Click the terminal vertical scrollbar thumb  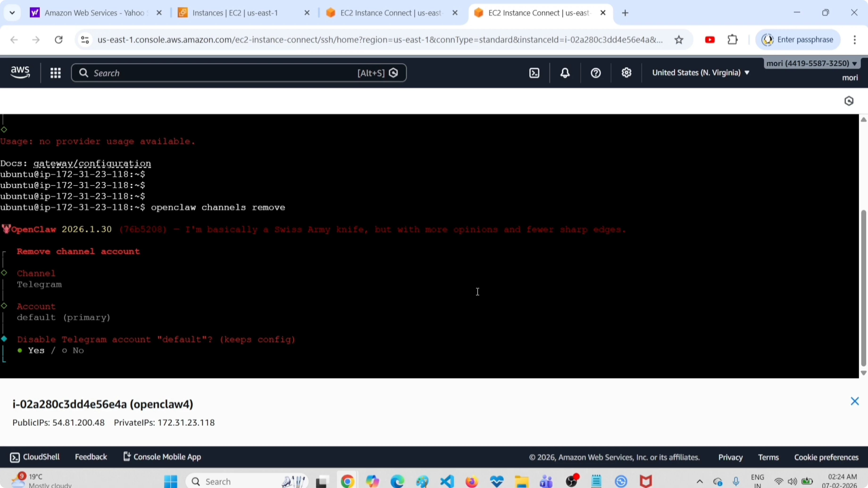pos(863,288)
